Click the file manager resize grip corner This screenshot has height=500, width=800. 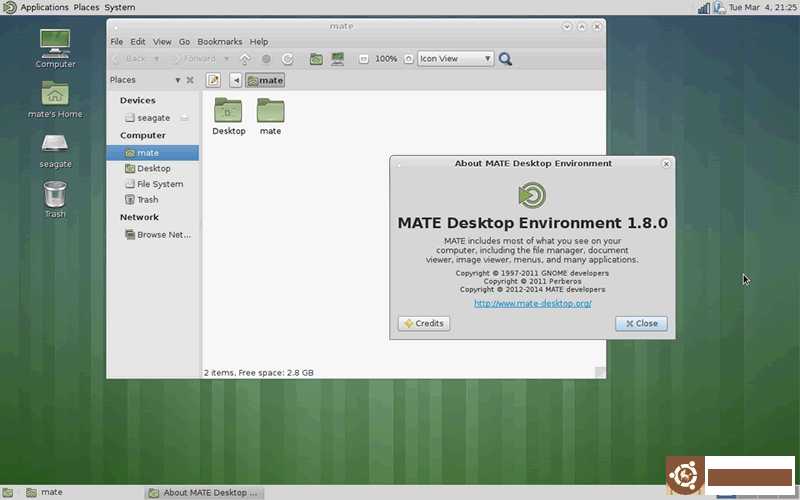601,373
